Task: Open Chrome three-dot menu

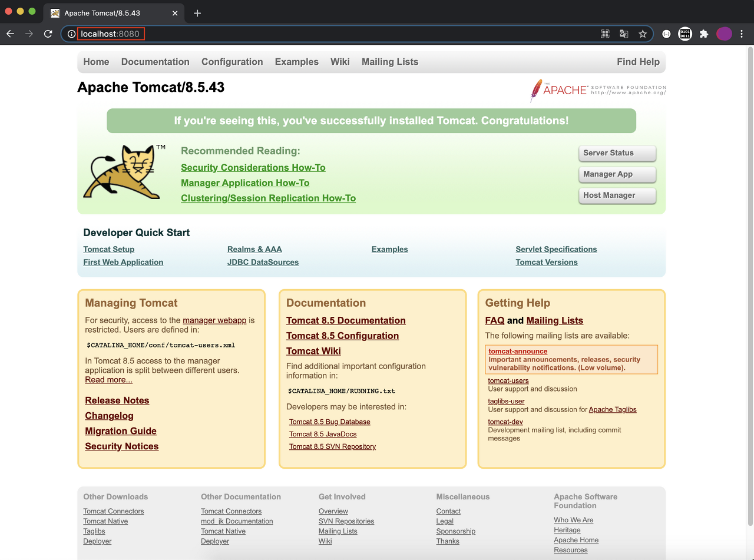Action: (742, 34)
